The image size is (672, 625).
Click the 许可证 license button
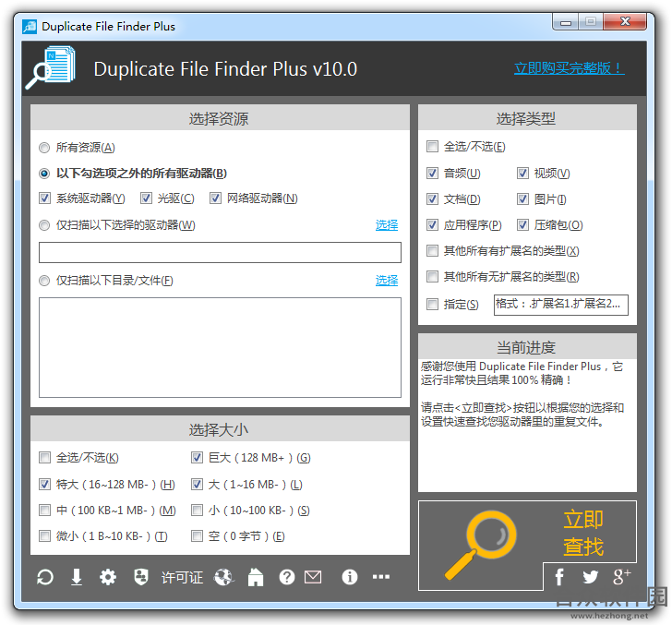point(182,577)
